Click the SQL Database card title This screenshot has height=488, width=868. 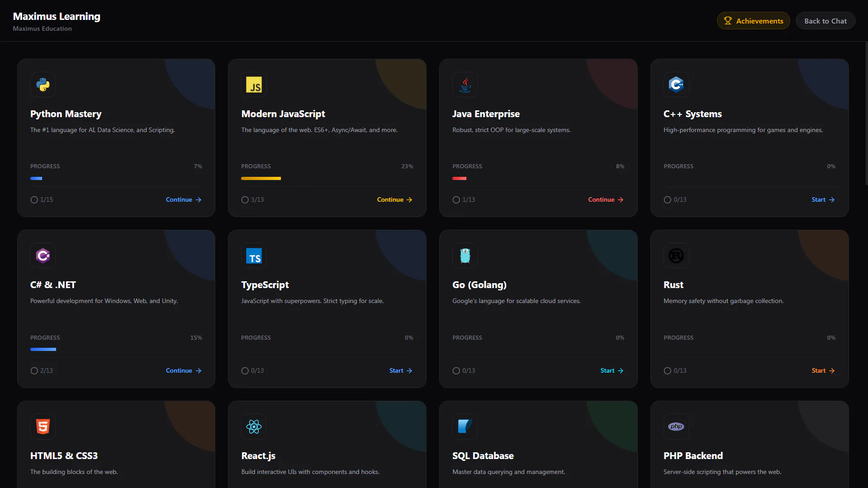(x=483, y=456)
